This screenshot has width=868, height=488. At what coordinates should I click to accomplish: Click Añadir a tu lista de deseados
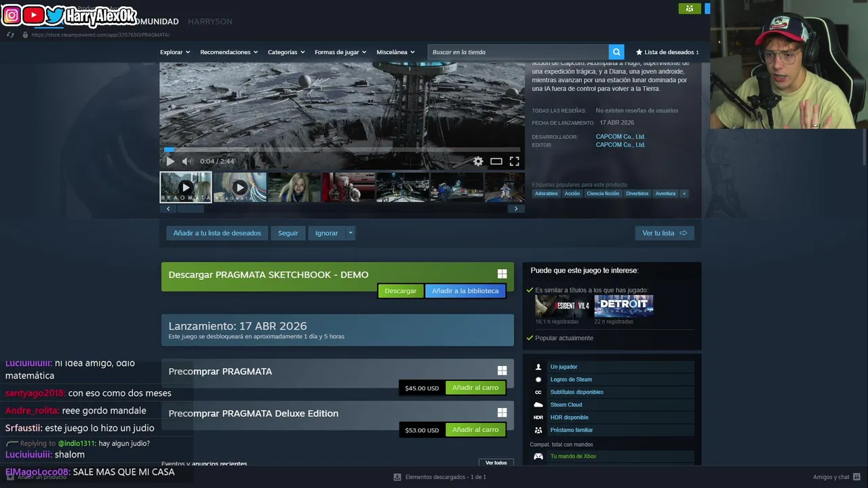(x=217, y=233)
